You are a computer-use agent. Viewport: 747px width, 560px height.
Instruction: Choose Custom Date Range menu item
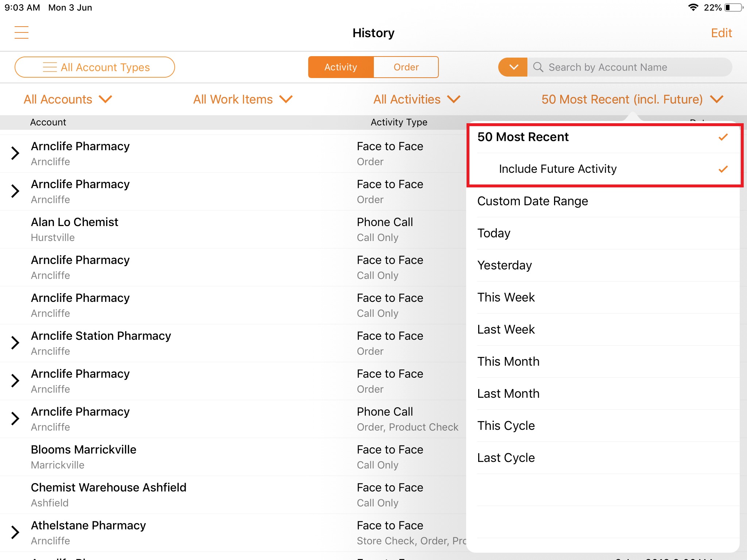tap(533, 201)
